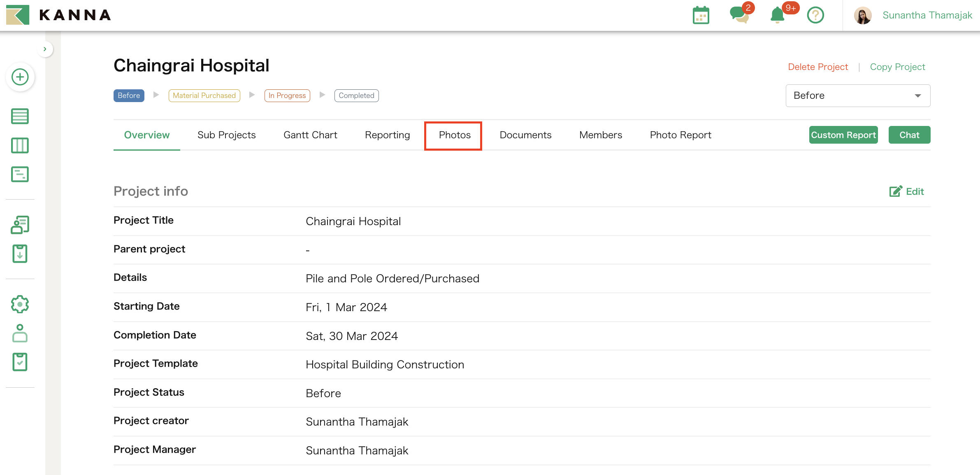Click the help question mark icon
Image resolution: width=980 pixels, height=475 pixels.
[x=815, y=16]
